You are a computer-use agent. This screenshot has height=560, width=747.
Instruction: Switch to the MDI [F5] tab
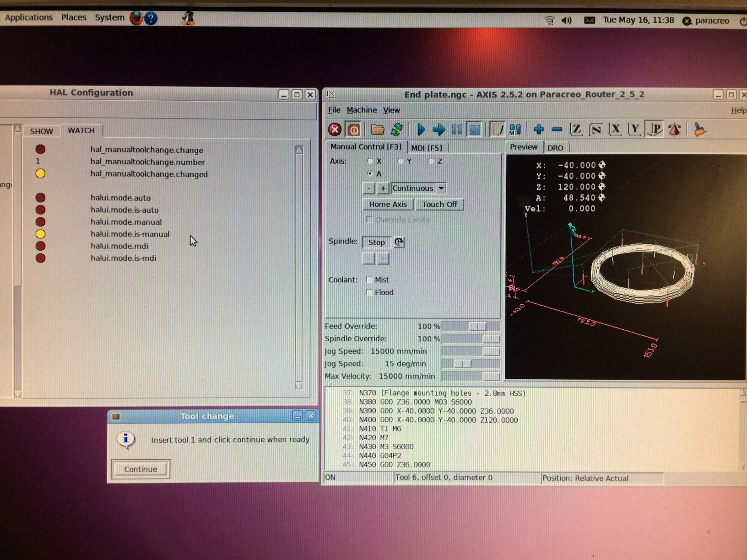pyautogui.click(x=428, y=147)
